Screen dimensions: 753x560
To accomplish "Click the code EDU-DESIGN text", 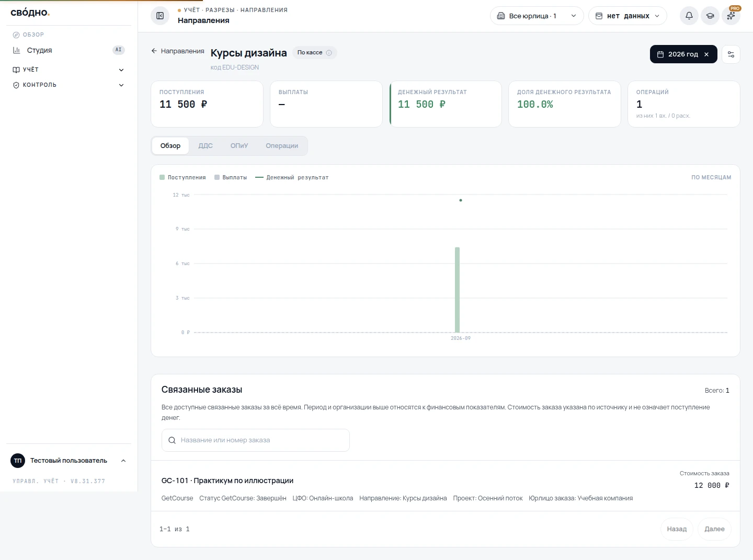I will tap(235, 67).
